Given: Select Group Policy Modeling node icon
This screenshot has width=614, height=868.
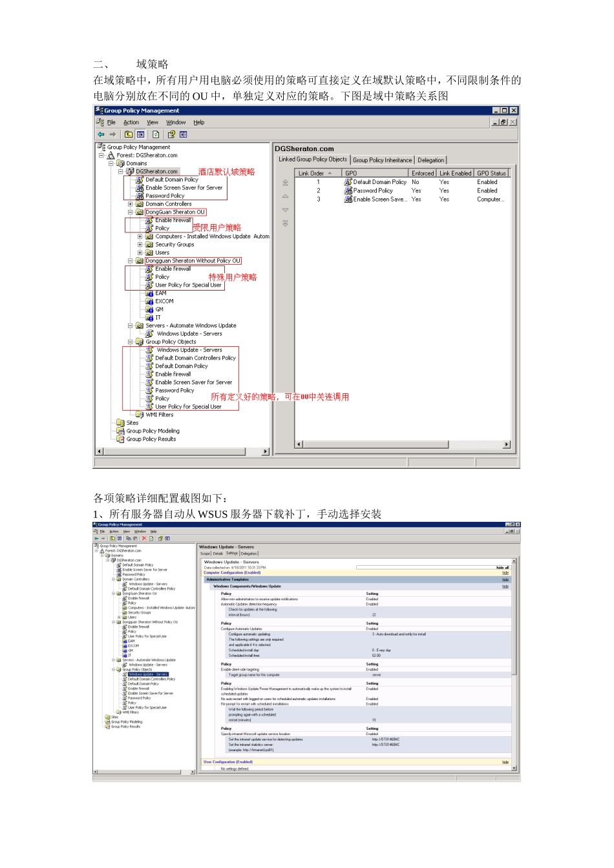Looking at the screenshot, I should coord(120,431).
